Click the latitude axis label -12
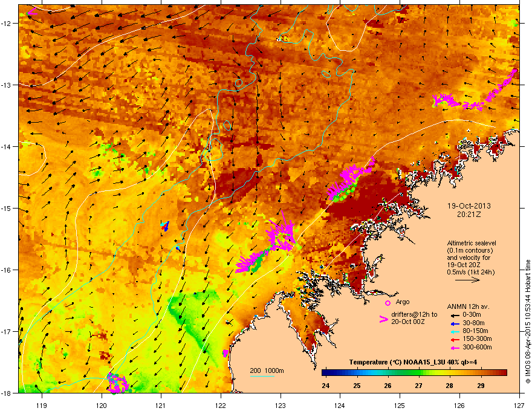The image size is (532, 411). click(7, 23)
